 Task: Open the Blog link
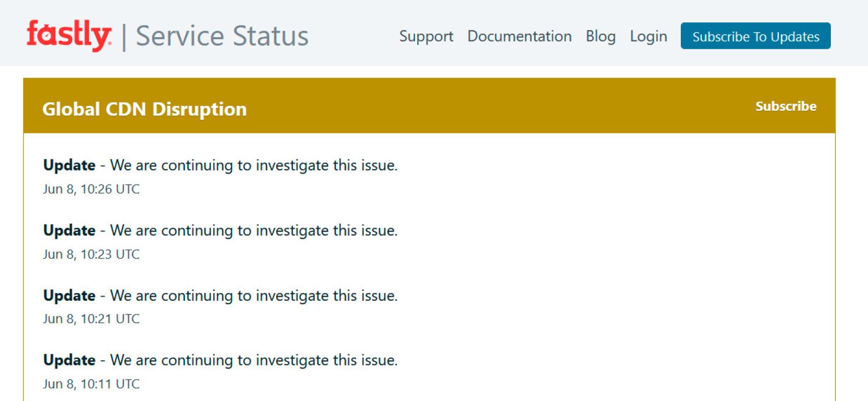600,37
